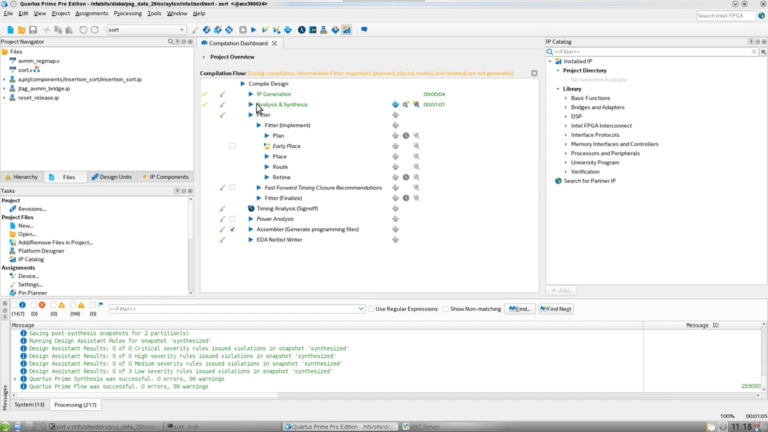
Task: Open Pin Planner from Tasks
Action: click(x=32, y=293)
